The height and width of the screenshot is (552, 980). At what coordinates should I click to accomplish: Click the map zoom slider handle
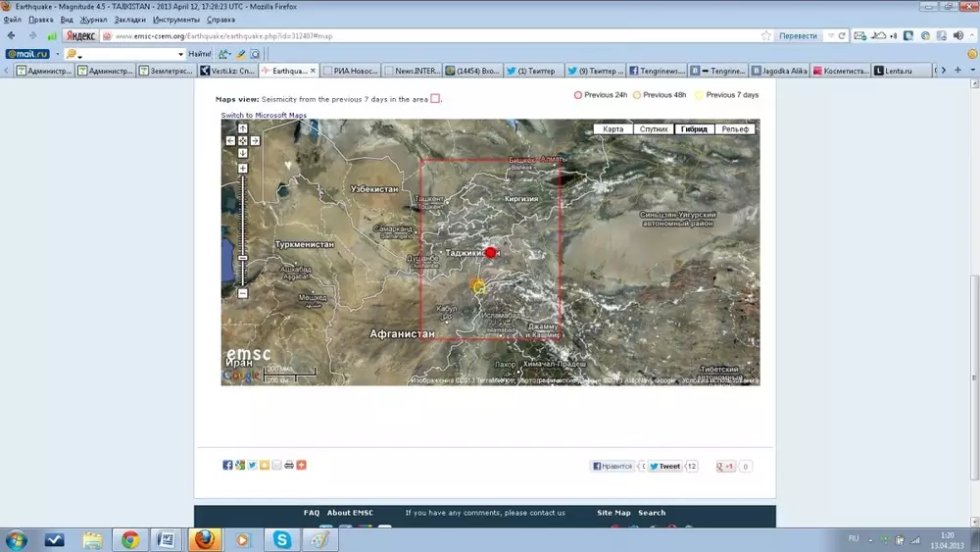[243, 258]
